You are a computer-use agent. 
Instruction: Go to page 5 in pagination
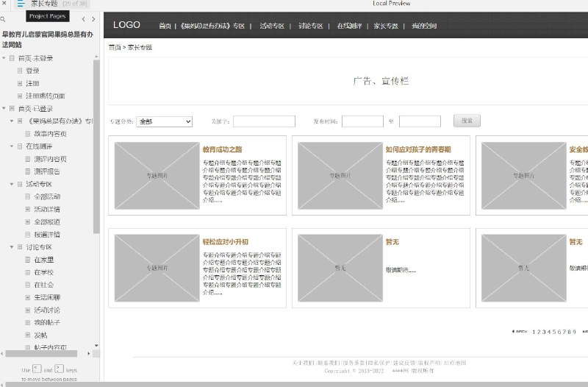(x=554, y=332)
